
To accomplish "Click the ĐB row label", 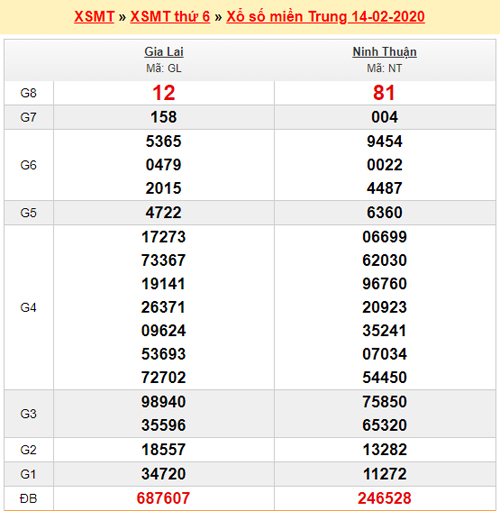I will (x=28, y=499).
